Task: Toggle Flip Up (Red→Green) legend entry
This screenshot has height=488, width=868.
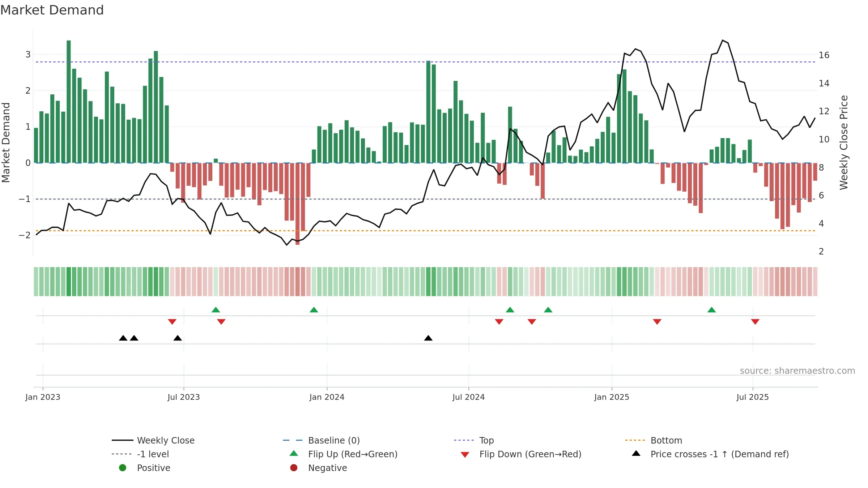Action: click(344, 454)
